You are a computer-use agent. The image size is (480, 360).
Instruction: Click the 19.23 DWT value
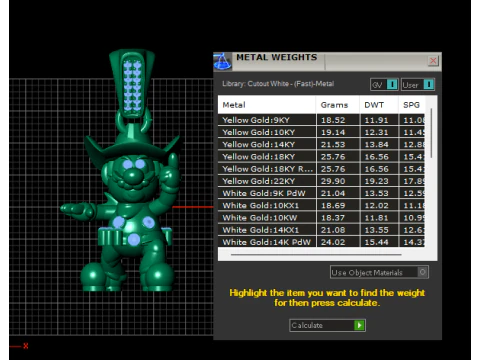pyautogui.click(x=376, y=181)
